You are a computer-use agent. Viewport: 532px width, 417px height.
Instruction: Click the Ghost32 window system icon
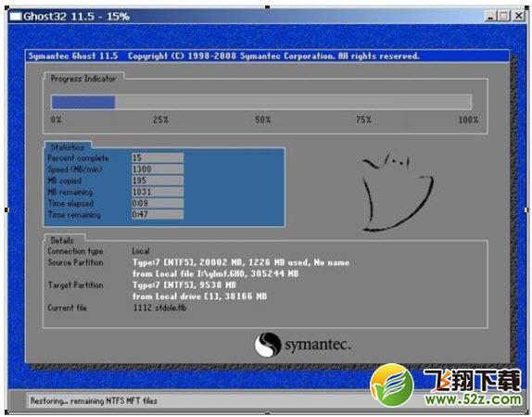(16, 16)
